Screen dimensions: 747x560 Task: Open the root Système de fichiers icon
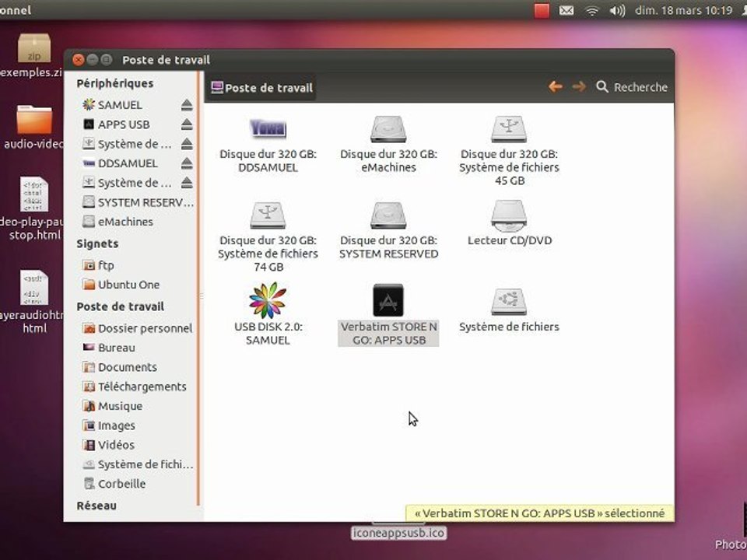tap(509, 301)
